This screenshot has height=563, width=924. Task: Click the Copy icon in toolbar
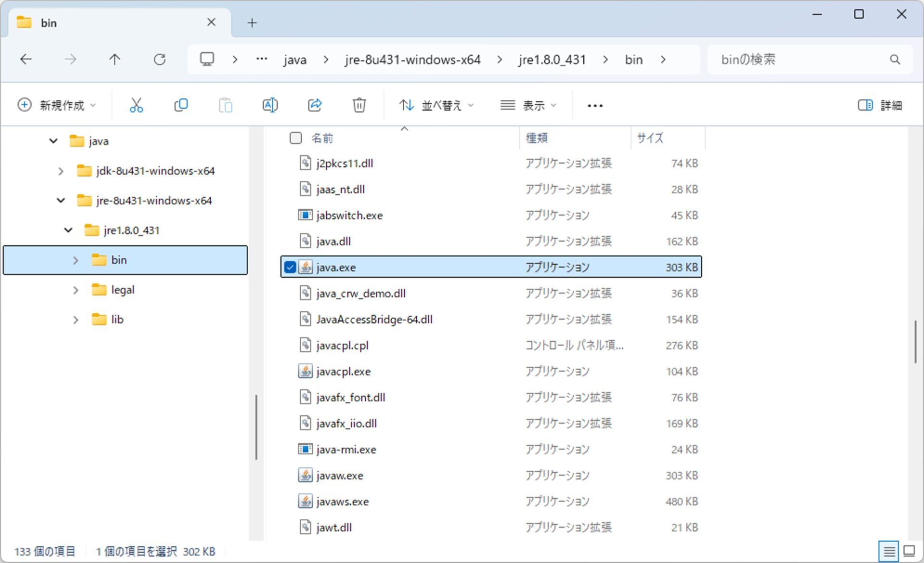point(181,105)
